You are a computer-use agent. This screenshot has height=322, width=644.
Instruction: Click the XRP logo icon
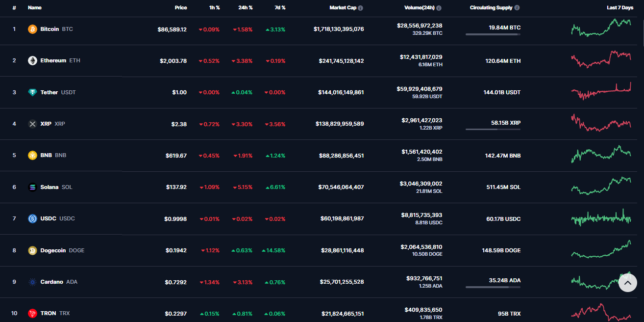pyautogui.click(x=33, y=124)
